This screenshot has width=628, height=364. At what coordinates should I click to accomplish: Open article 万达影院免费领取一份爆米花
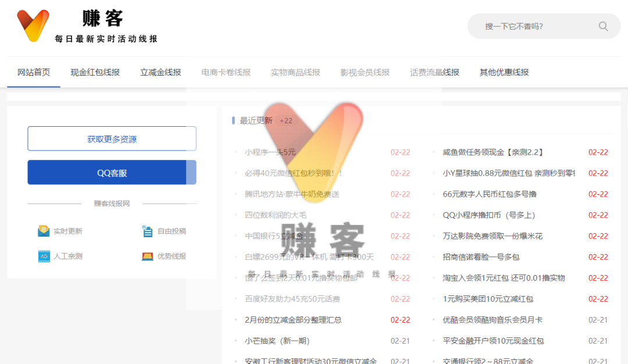[x=493, y=236]
